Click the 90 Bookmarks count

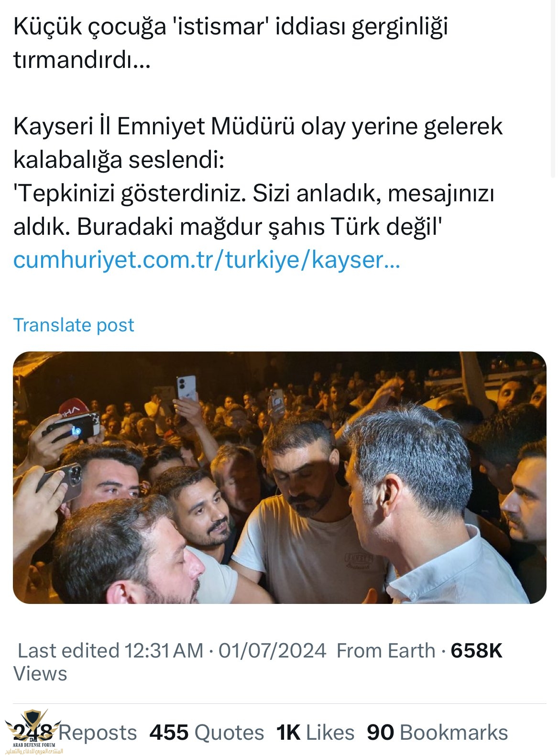coord(437,732)
